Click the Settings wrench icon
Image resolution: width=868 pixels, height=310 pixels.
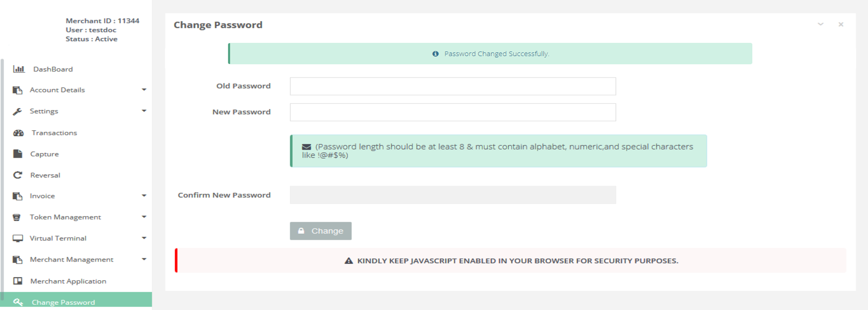tap(17, 111)
